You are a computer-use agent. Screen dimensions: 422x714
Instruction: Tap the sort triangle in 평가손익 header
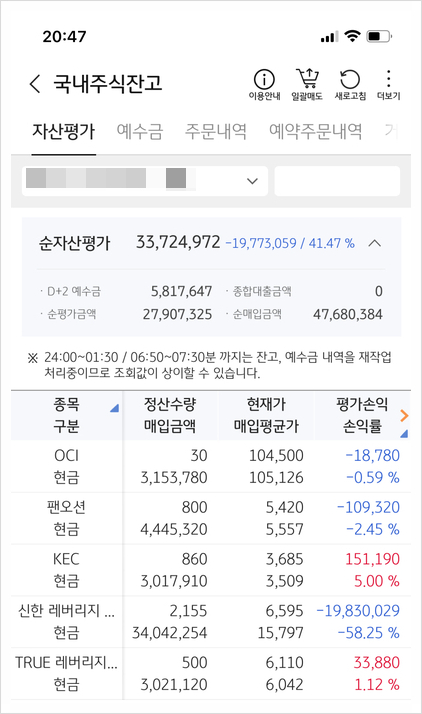pyautogui.click(x=404, y=434)
